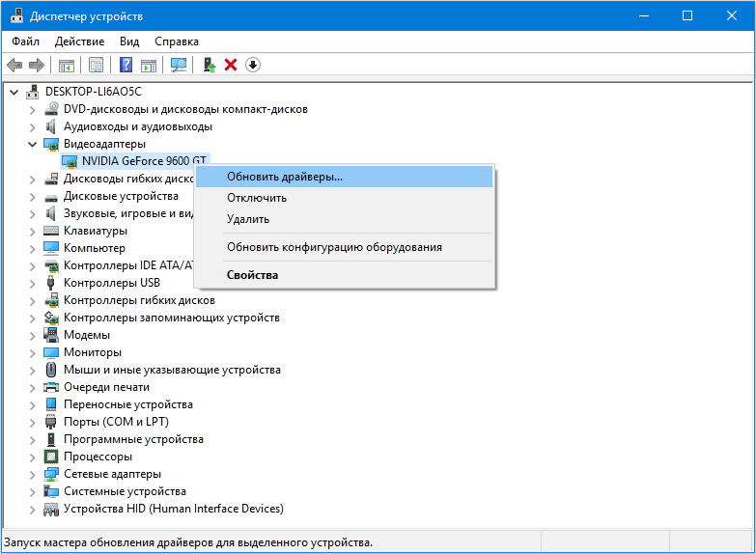Select the Клавиатуры tree item
The width and height of the screenshot is (756, 554).
95,231
